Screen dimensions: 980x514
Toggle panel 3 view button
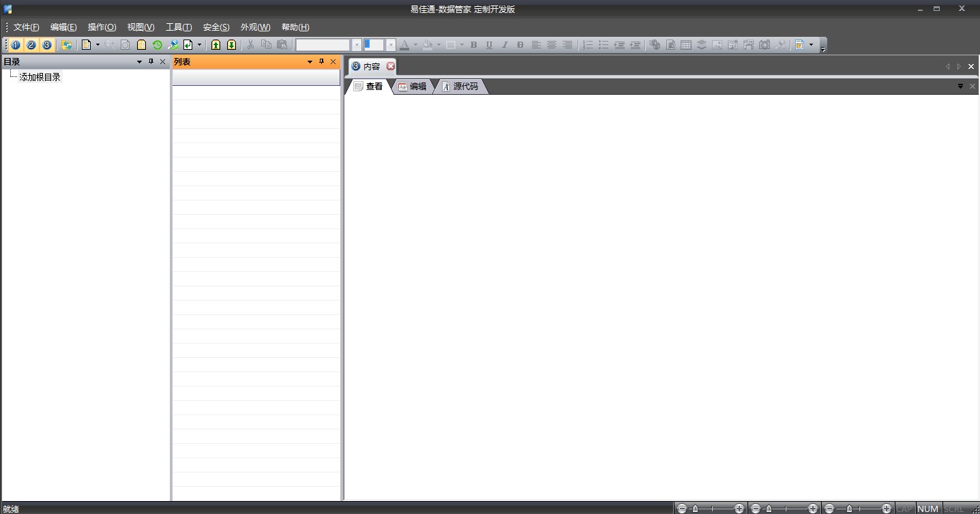click(x=46, y=45)
